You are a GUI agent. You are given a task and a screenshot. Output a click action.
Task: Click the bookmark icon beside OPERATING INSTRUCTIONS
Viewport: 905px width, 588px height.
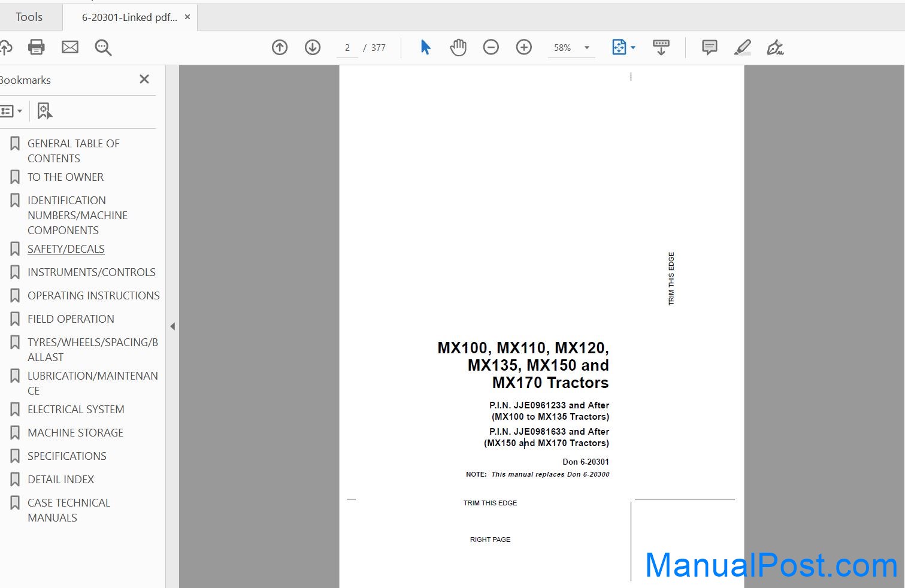click(x=15, y=296)
